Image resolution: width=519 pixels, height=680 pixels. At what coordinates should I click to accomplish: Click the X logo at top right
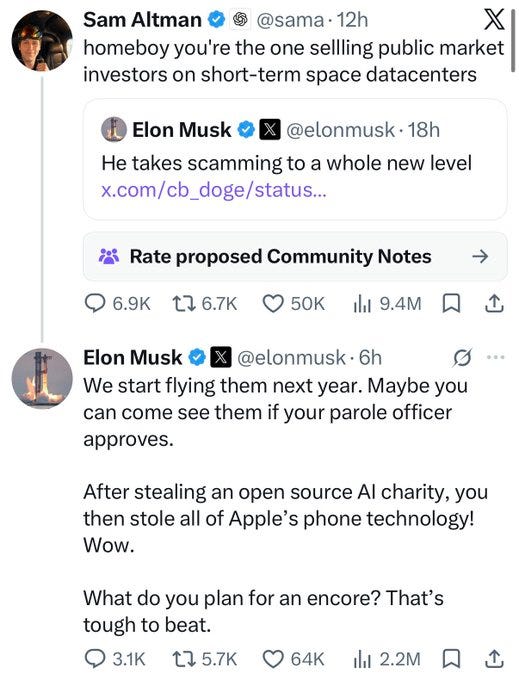494,19
